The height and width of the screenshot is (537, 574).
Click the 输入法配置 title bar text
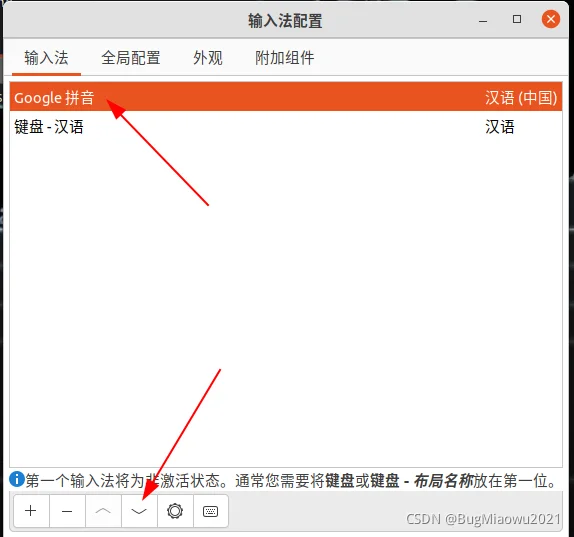tap(285, 20)
